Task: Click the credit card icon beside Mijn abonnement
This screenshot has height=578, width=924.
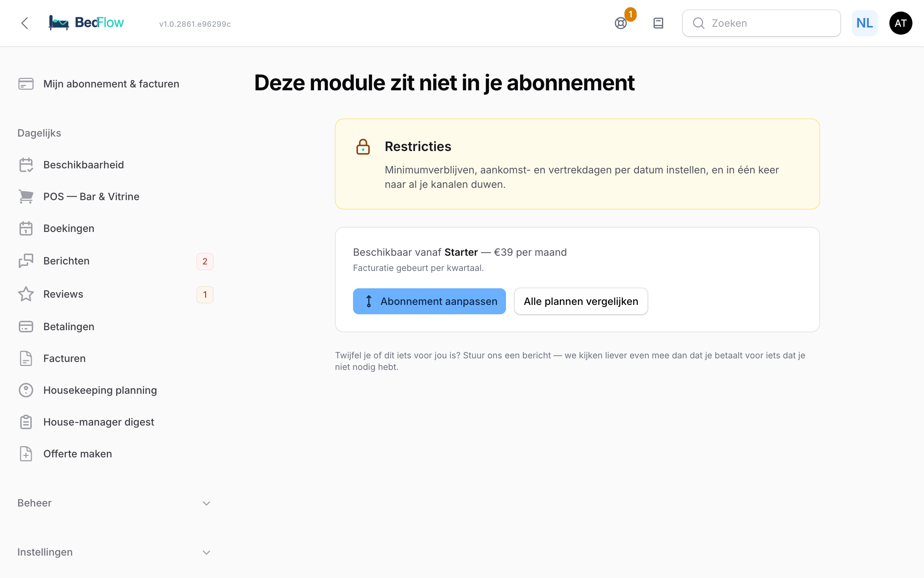Action: [26, 84]
